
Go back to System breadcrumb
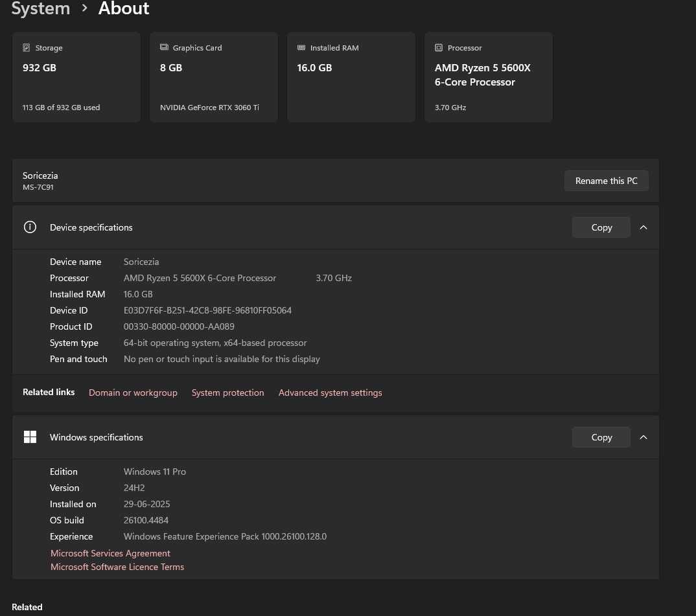(x=40, y=8)
